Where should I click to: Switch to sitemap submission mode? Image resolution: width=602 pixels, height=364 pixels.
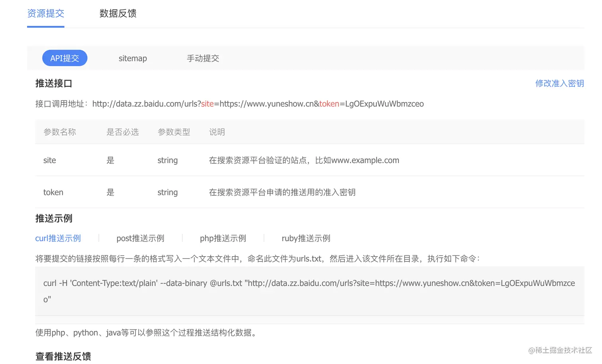tap(133, 58)
